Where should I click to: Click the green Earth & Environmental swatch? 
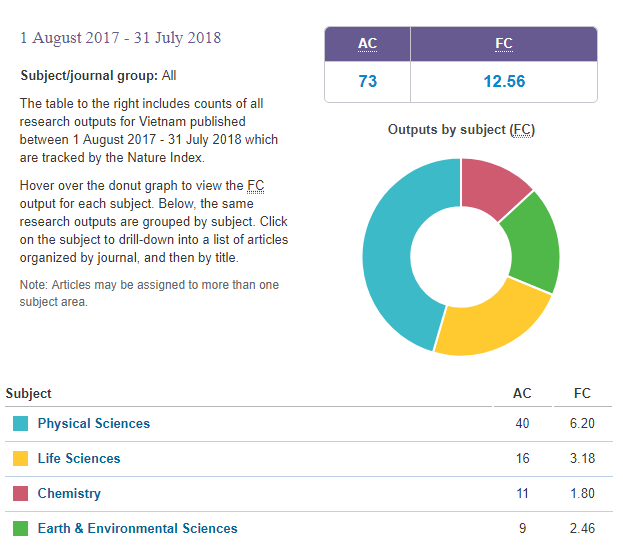[20, 529]
